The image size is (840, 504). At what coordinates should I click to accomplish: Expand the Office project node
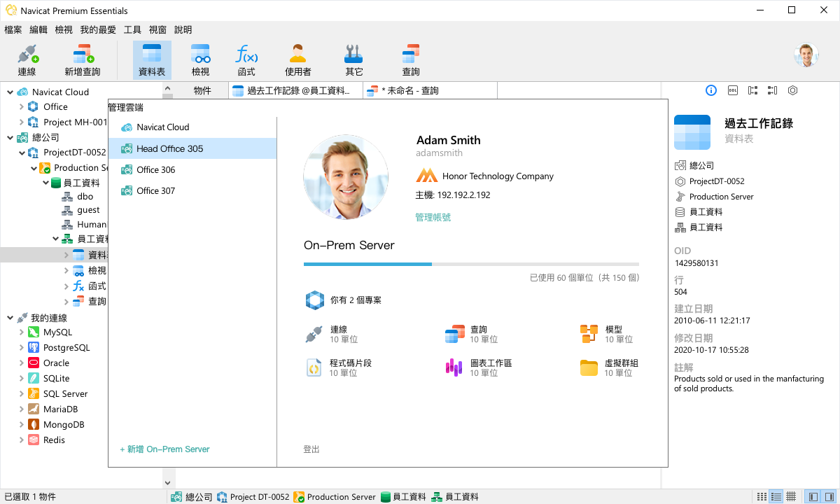21,107
